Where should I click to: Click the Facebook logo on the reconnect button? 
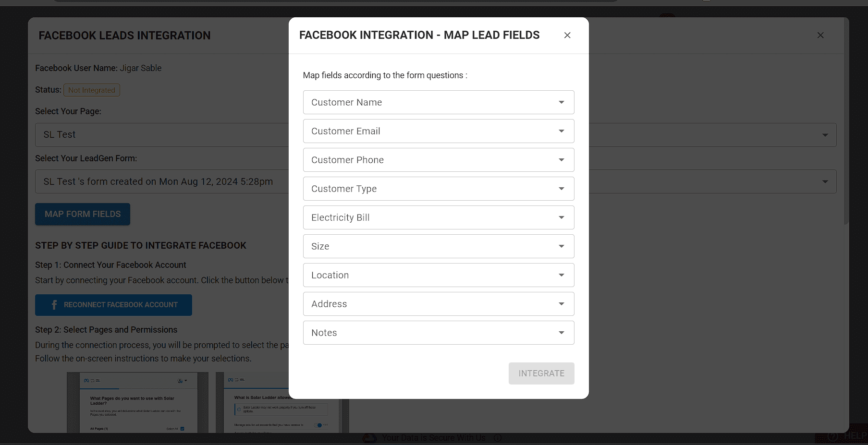pyautogui.click(x=54, y=305)
